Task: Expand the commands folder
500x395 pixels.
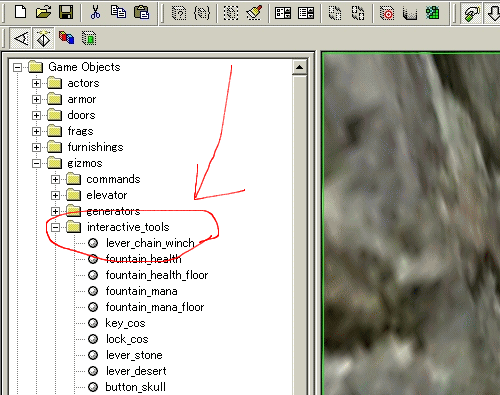Action: point(55,179)
